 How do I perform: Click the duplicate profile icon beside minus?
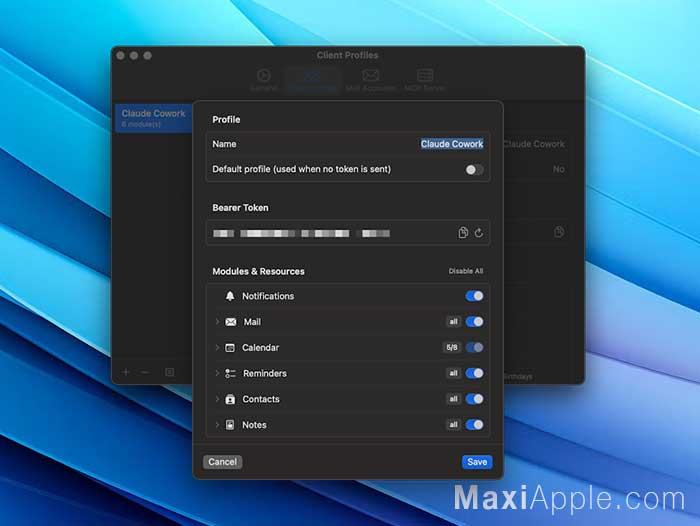pos(170,372)
